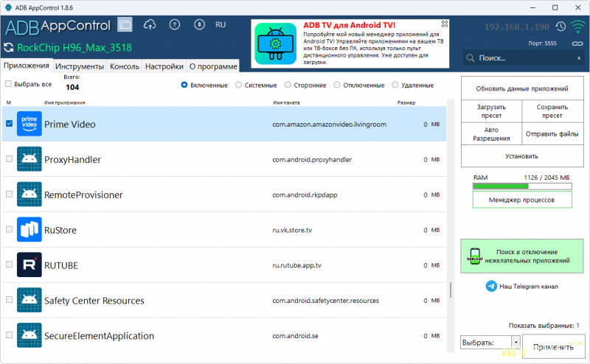Click Загрузить пресет button
The width and height of the screenshot is (590, 364).
point(491,111)
